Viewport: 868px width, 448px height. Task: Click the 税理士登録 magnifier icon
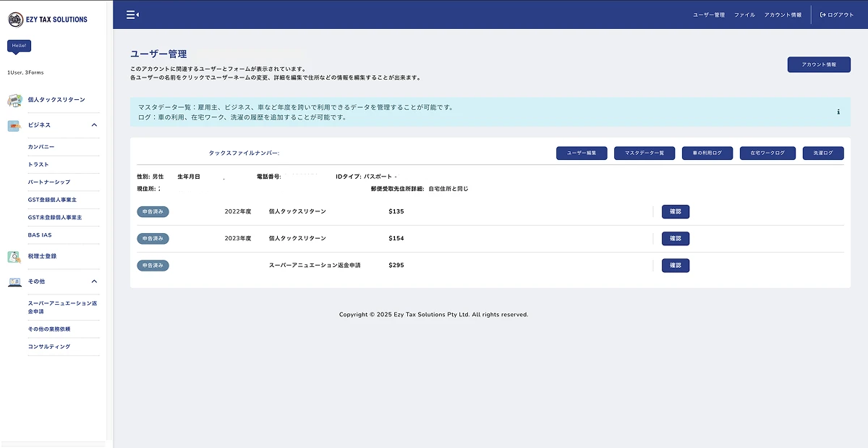pos(14,256)
